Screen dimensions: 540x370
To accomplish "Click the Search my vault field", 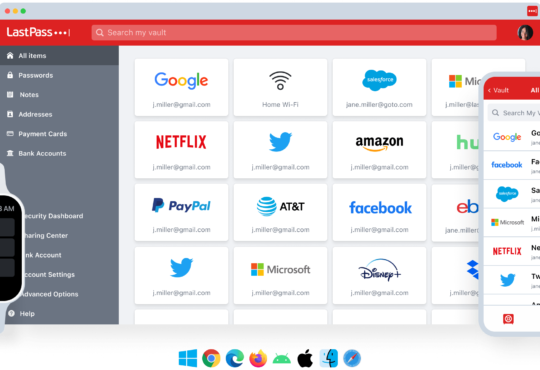I will coord(294,33).
